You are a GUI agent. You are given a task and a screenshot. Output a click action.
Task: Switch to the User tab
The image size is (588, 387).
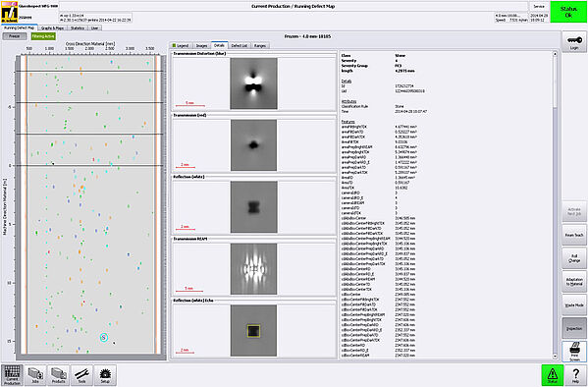click(x=94, y=28)
